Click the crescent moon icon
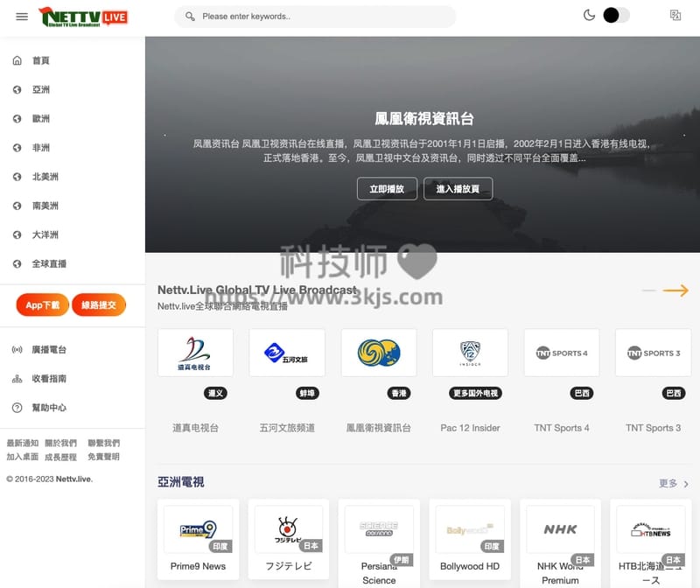This screenshot has width=700, height=588. [589, 16]
